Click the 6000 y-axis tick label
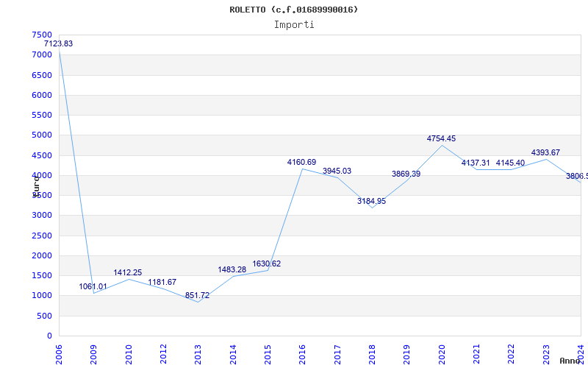Screen dimensions: 588x368 coord(42,95)
